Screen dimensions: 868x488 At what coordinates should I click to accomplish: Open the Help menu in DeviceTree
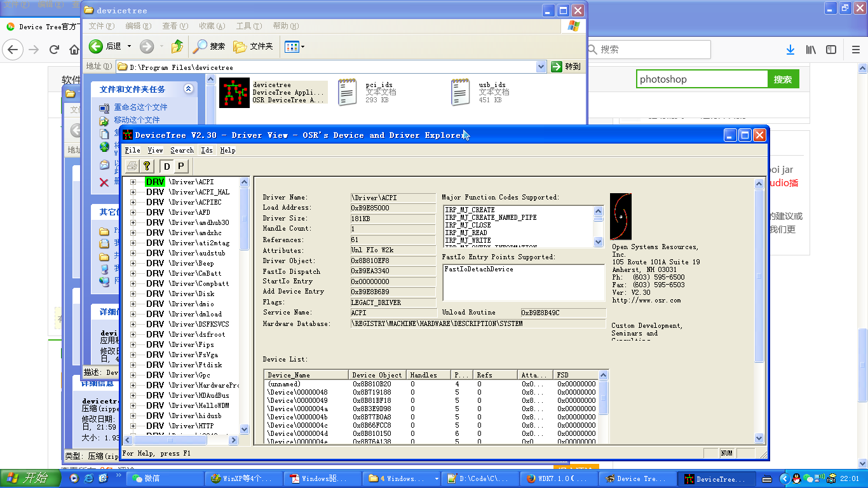pos(227,150)
